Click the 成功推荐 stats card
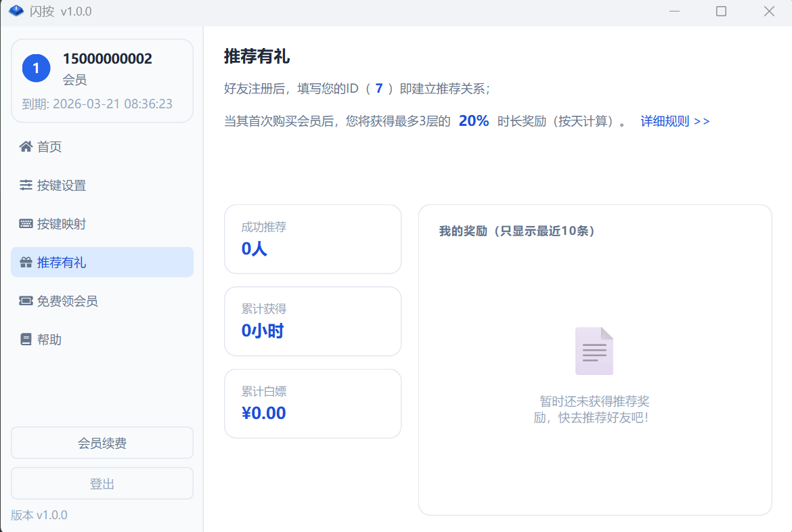792x532 pixels. coord(313,239)
